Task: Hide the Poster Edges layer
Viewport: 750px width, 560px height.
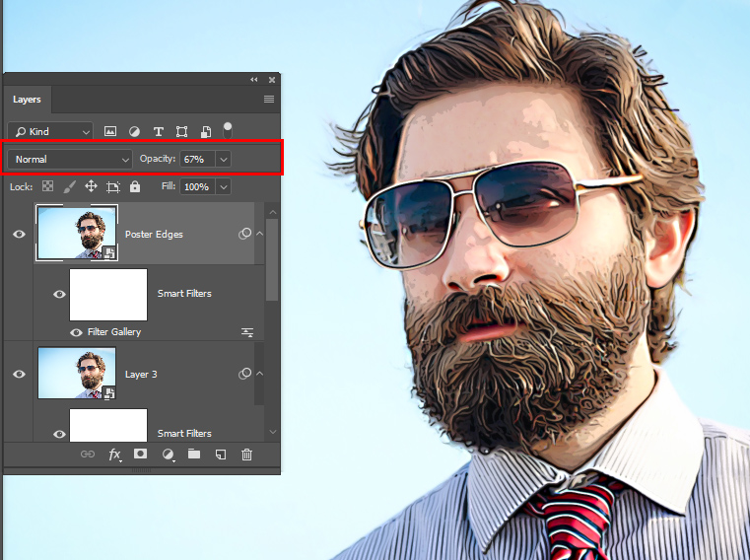Action: click(x=19, y=234)
